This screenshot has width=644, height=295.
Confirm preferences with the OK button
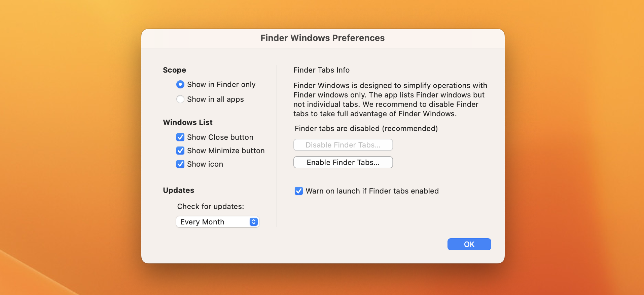[x=469, y=244]
